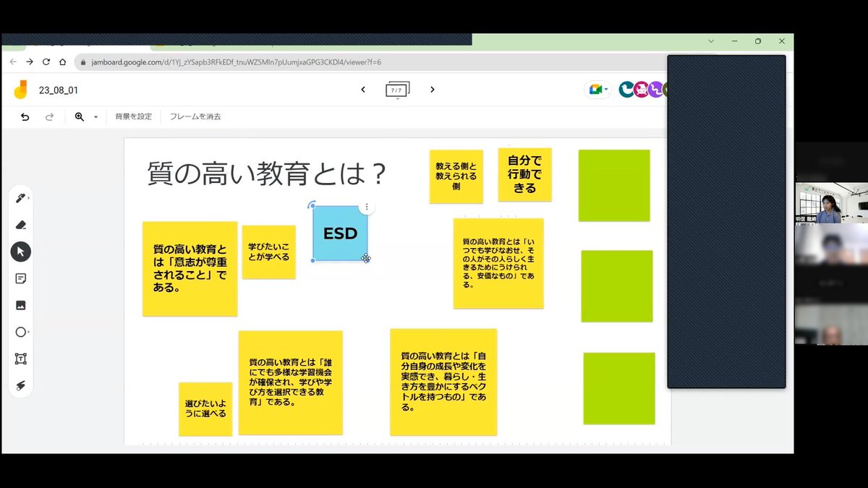Open the zoom level dropdown arrow
Screen dimensions: 868x488
[95, 116]
